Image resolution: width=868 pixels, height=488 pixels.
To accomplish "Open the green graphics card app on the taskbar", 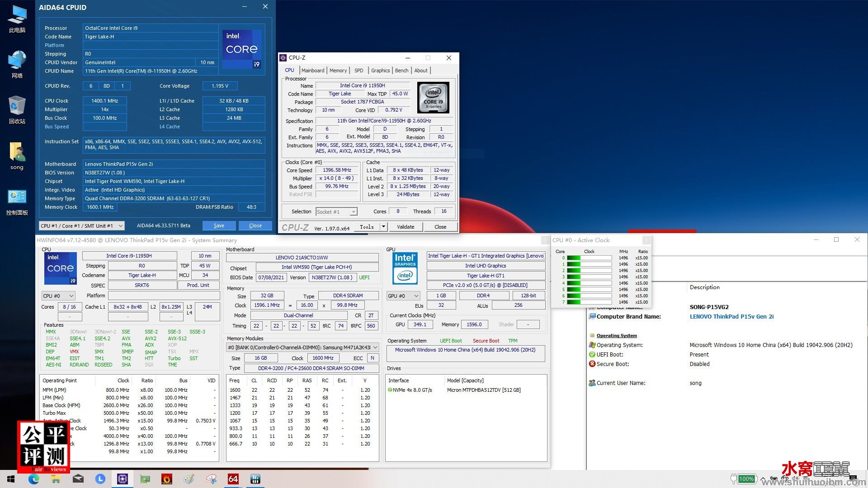I will [145, 479].
